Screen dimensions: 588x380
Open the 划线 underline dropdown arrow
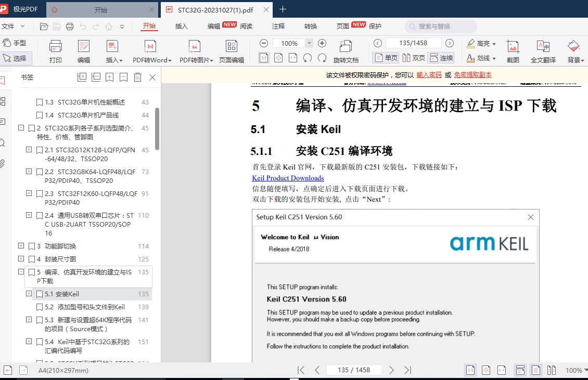[x=494, y=58]
